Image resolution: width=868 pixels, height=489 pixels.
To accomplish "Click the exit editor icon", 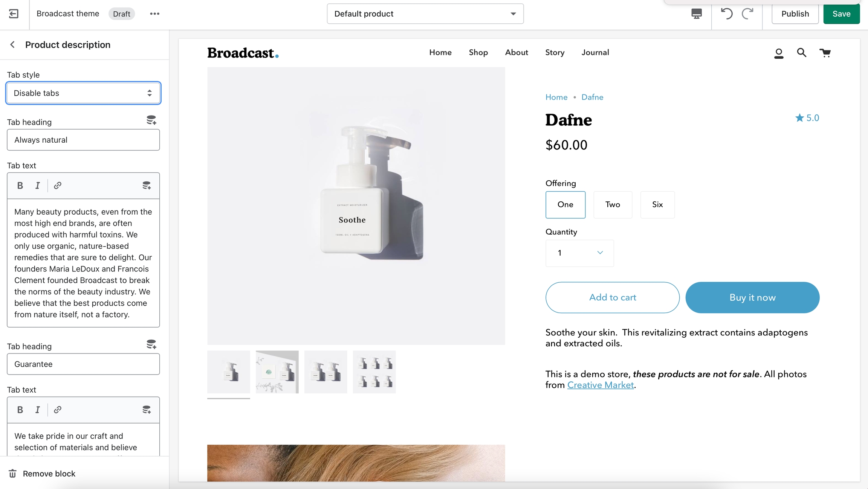I will point(14,14).
